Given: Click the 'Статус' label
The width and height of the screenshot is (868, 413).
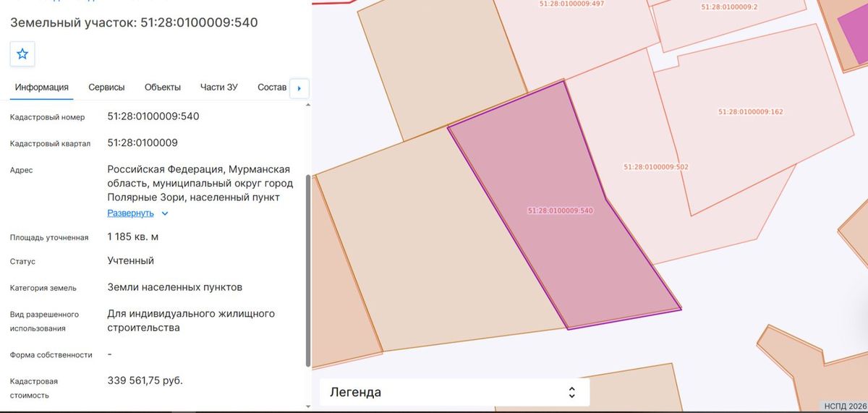Looking at the screenshot, I should coord(22,262).
